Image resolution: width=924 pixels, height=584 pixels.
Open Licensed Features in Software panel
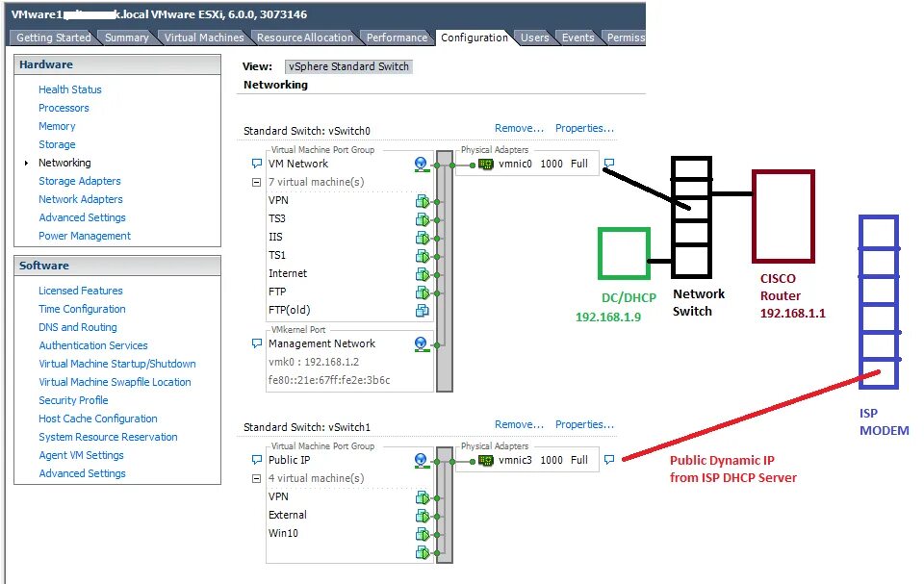click(x=81, y=291)
